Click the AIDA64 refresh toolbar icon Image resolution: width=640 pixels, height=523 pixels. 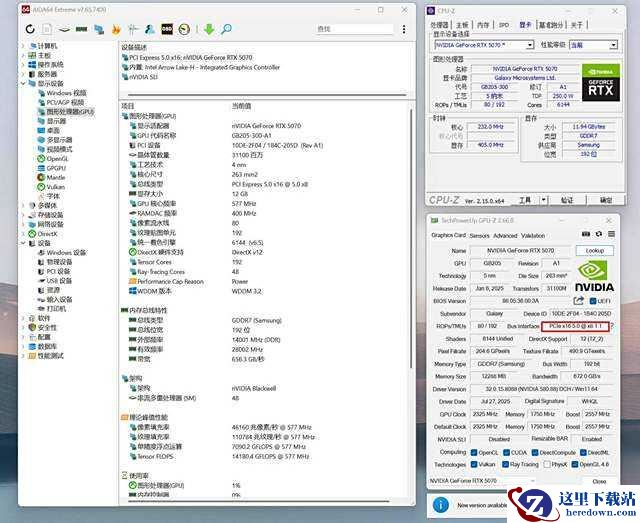[x=30, y=29]
